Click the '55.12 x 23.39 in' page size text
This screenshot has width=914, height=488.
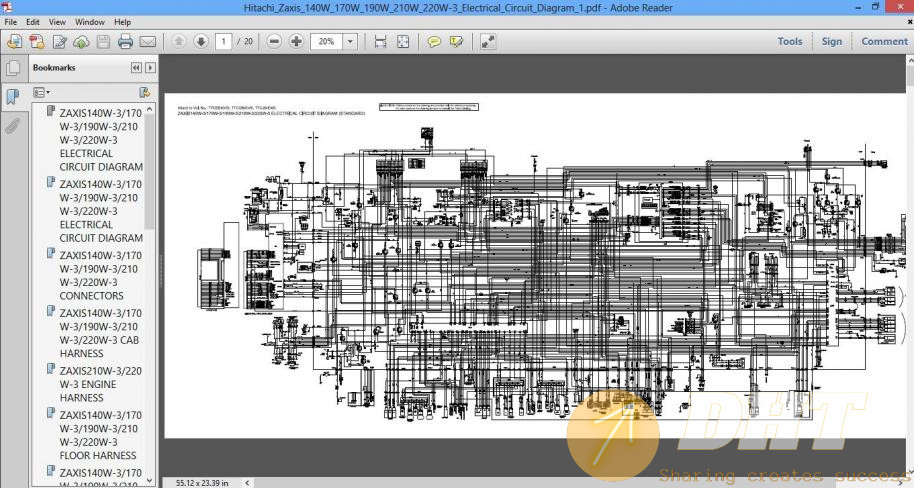[202, 483]
